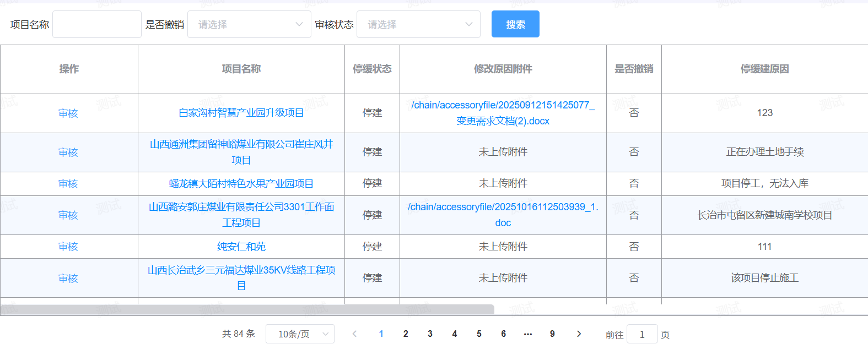Open the 是否撤销 dropdown
Viewport: 868px width, 344px height.
coord(249,25)
